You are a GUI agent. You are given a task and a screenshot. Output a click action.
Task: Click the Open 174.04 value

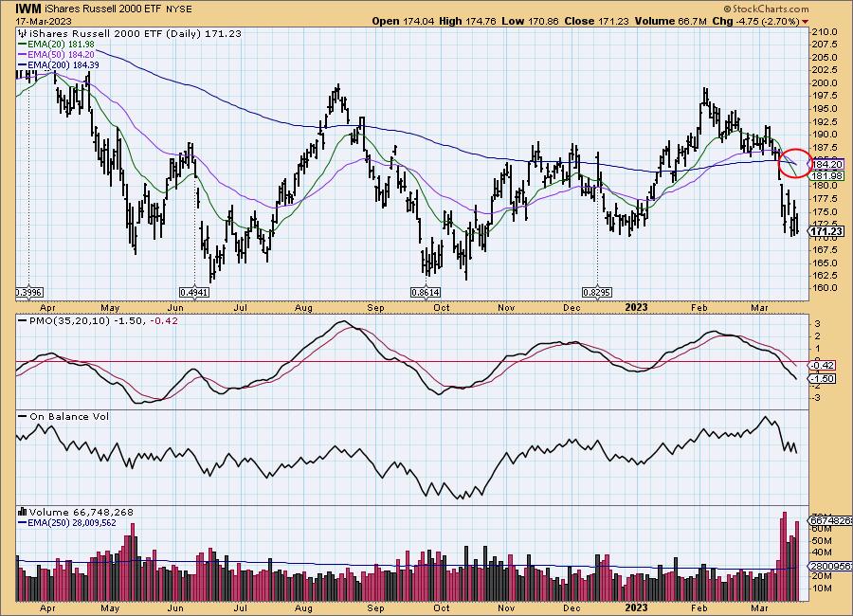tap(403, 21)
